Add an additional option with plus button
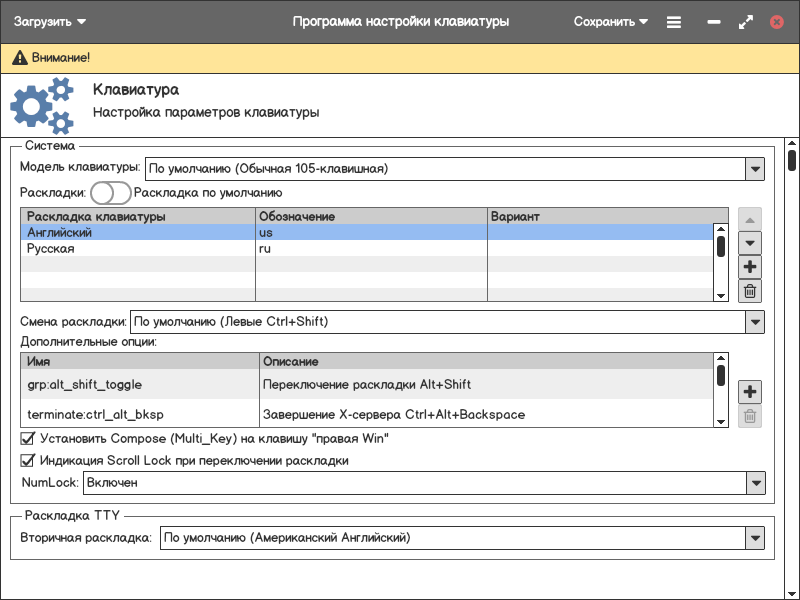 (750, 392)
